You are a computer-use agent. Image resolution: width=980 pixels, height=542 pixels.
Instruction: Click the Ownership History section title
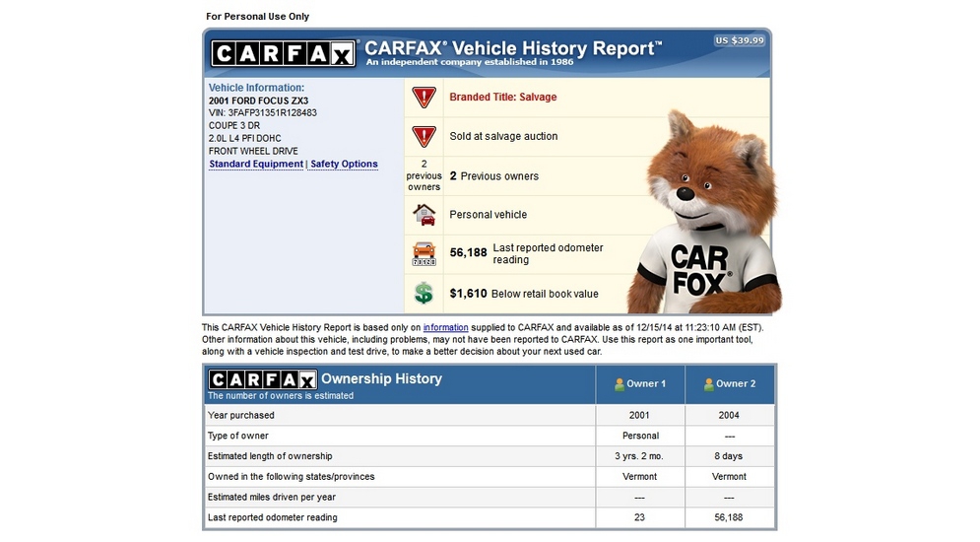[x=381, y=378]
